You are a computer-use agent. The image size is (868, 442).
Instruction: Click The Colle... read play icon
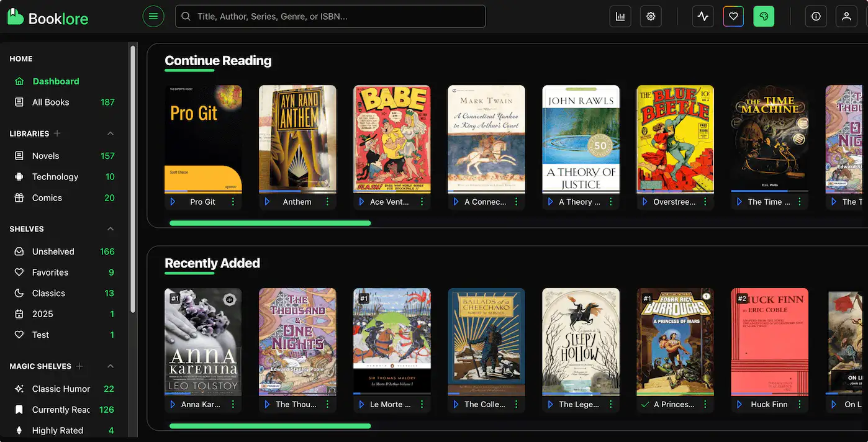[x=456, y=404]
